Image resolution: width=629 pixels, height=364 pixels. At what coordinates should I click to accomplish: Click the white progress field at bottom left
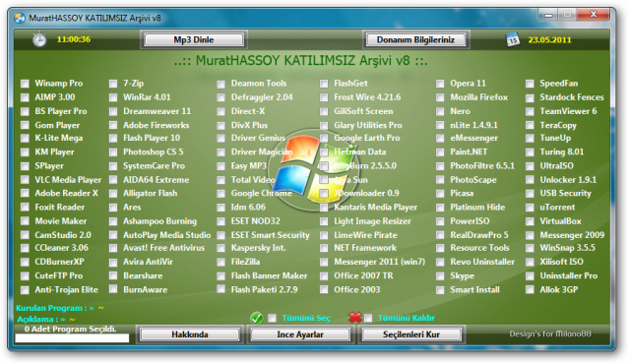tap(72, 338)
